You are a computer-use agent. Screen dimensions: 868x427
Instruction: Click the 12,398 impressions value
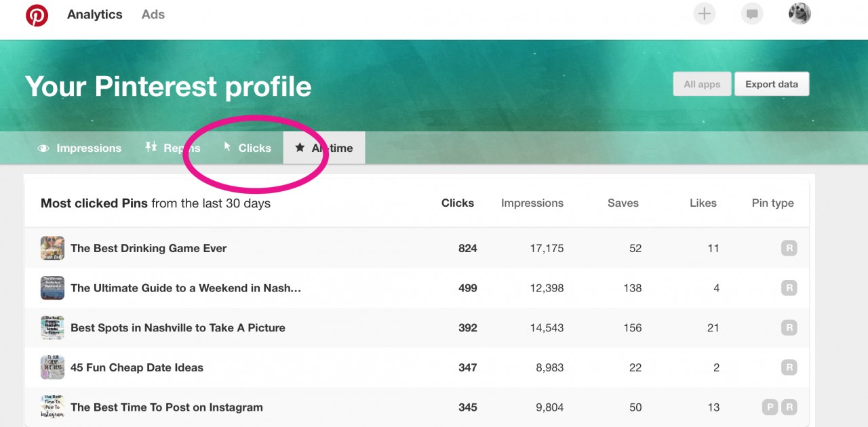547,288
